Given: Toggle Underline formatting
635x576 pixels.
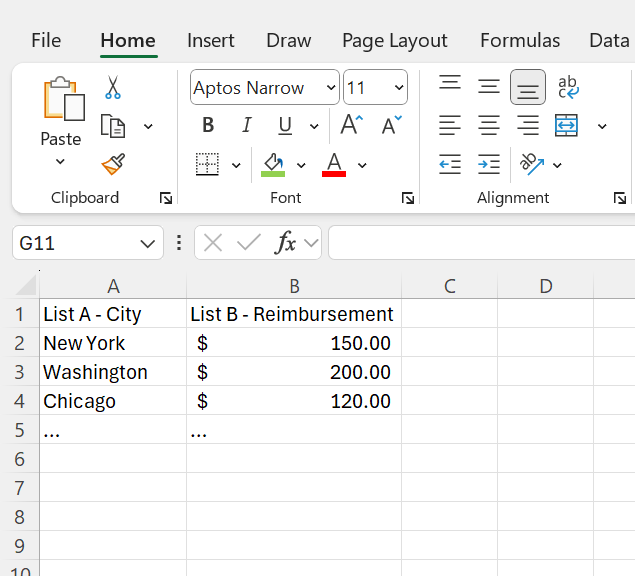Looking at the screenshot, I should pos(285,125).
